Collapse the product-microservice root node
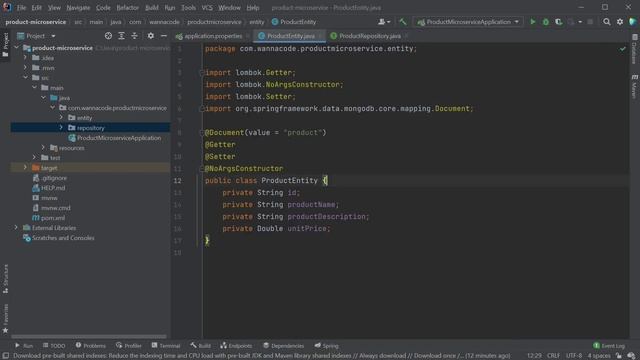This screenshot has width=640, height=360. pyautogui.click(x=17, y=48)
